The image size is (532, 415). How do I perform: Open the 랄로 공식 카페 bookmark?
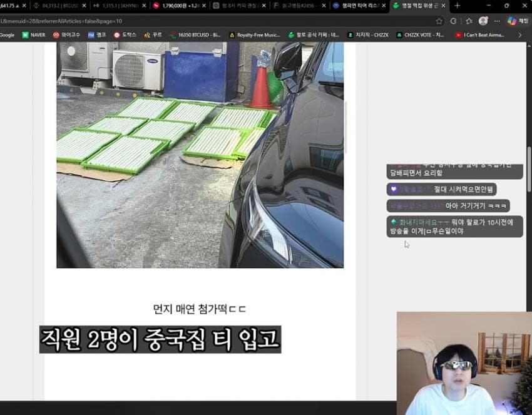[x=314, y=35]
